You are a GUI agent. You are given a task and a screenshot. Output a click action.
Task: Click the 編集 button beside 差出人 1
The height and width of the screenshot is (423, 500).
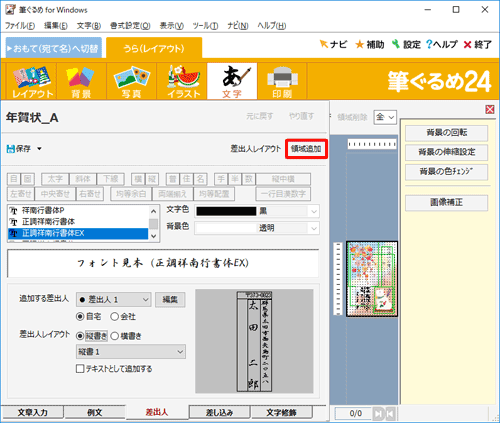(x=170, y=300)
